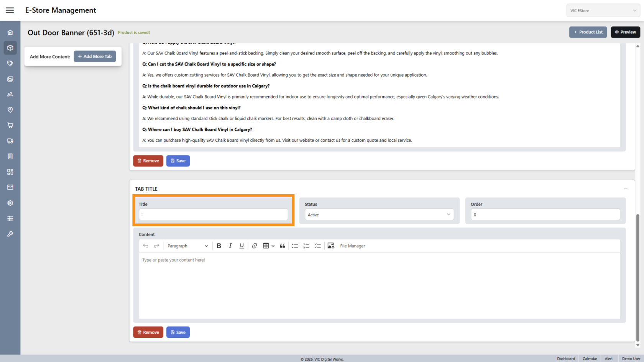Click the underline formatting icon
This screenshot has width=644, height=362.
click(x=242, y=246)
